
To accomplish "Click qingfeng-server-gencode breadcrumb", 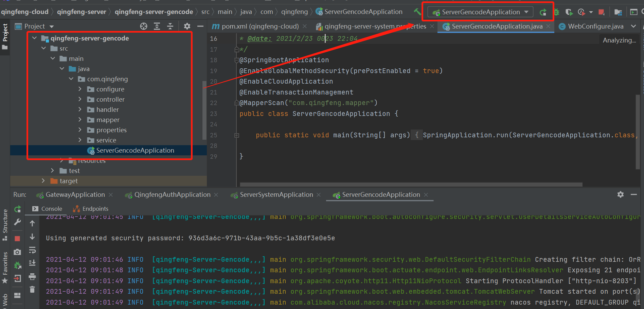I will click(x=154, y=12).
